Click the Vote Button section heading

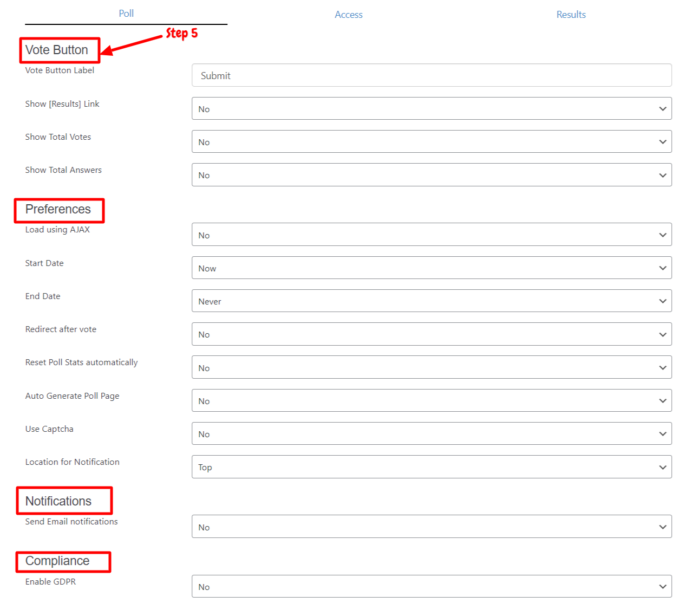coord(56,50)
